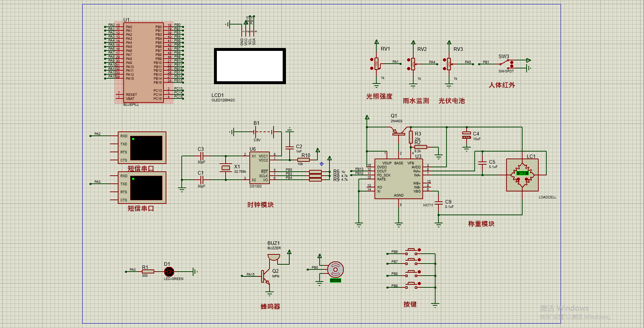Image resolution: width=644 pixels, height=328 pixels.
Task: Select the U6 DS1302 clock chip
Action: click(260, 168)
